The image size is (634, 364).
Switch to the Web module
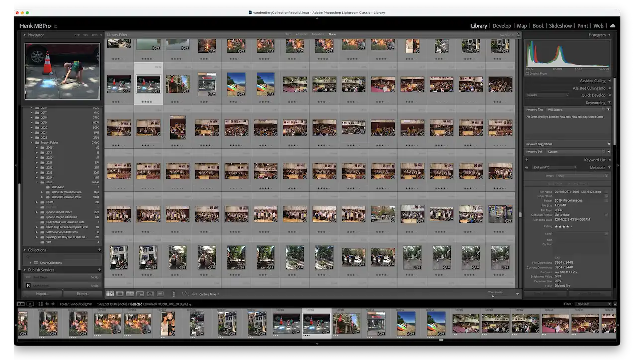coord(598,26)
